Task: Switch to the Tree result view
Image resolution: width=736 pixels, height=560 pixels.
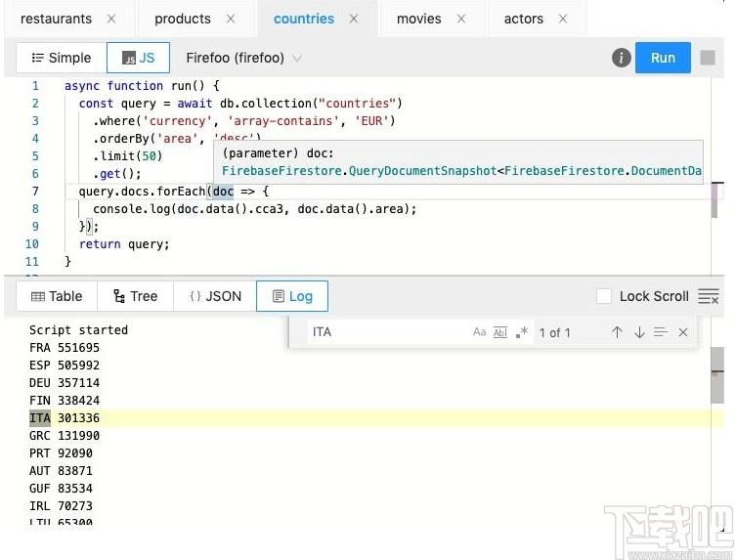Action: pyautogui.click(x=135, y=297)
